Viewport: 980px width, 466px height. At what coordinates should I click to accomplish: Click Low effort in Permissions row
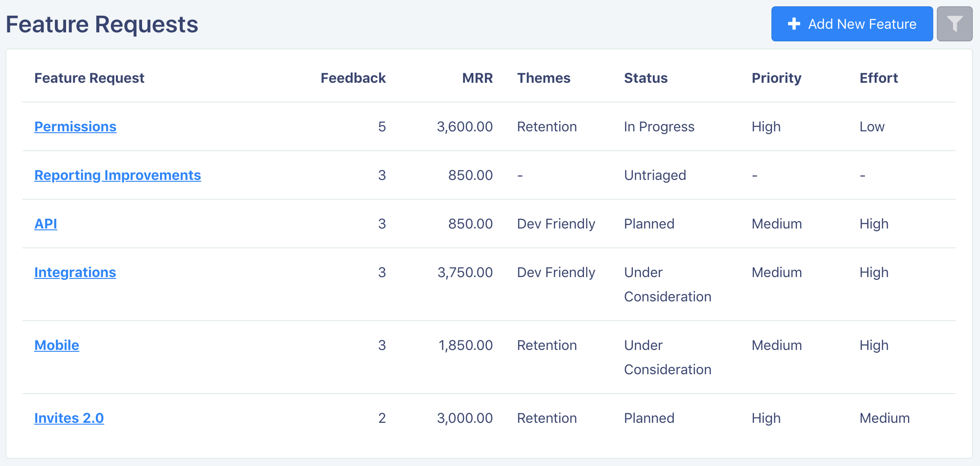click(x=872, y=127)
